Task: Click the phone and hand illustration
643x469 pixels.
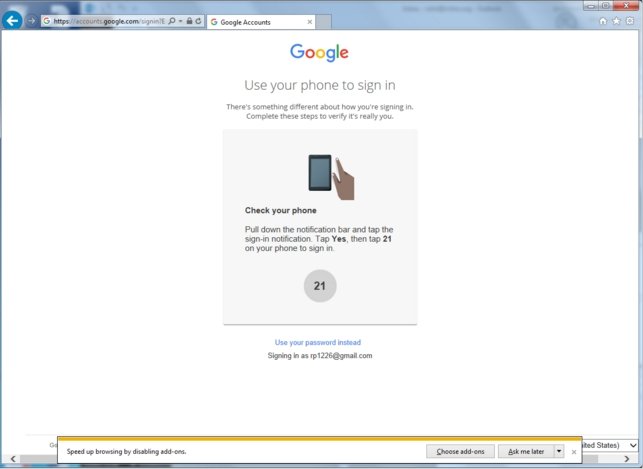Action: pos(331,177)
